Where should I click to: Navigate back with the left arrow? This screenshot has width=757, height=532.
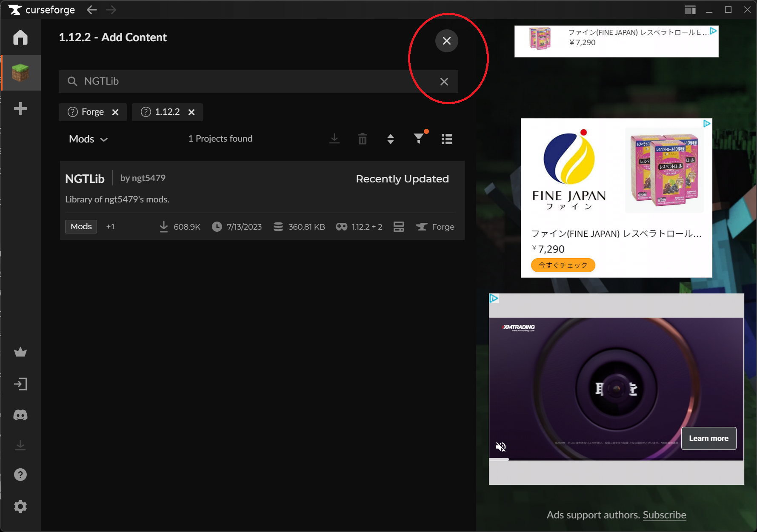pyautogui.click(x=91, y=10)
